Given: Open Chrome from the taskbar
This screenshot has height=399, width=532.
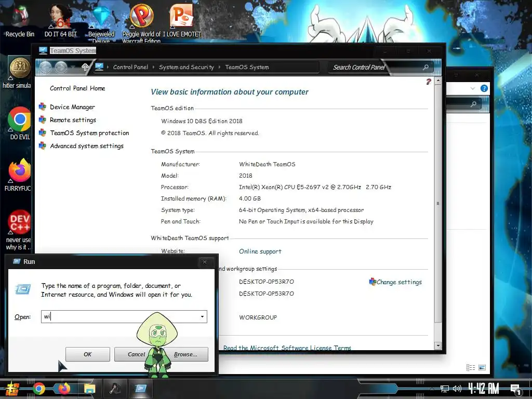Looking at the screenshot, I should [x=39, y=389].
